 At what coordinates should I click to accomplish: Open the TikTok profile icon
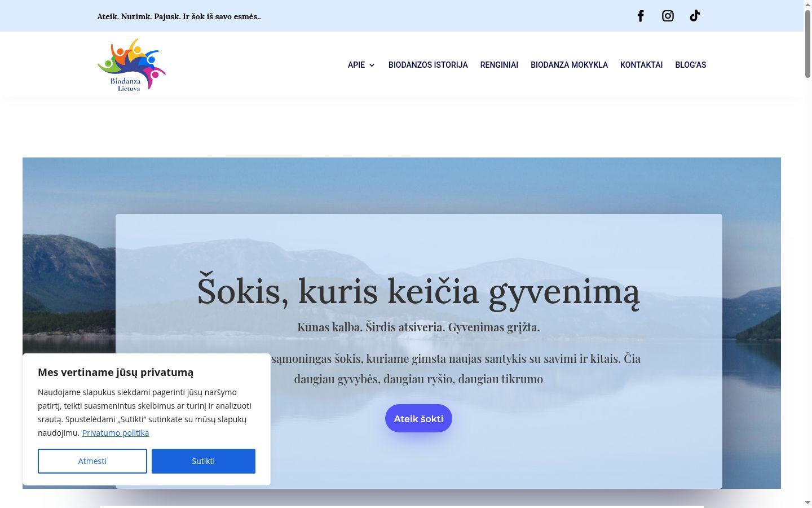click(x=695, y=16)
